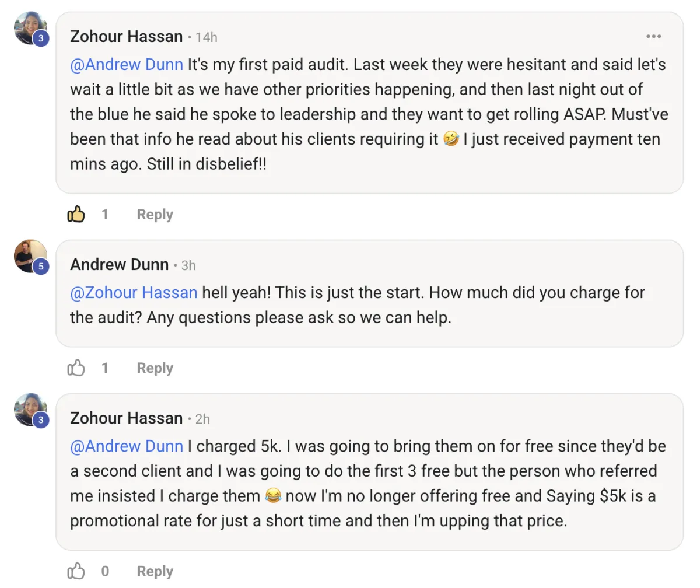The height and width of the screenshot is (588, 700).
Task: Like Zohour Hassan's first comment with thumbs-up
Action: (x=76, y=215)
